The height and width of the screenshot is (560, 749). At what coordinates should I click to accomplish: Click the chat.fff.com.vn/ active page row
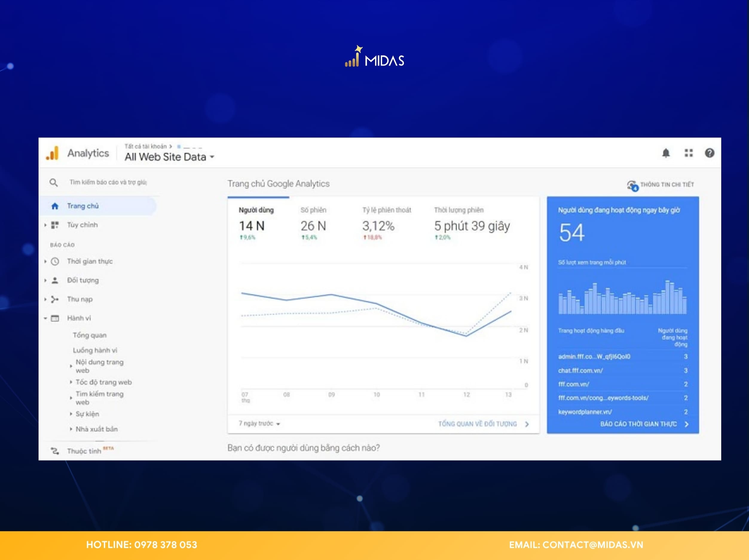point(623,371)
